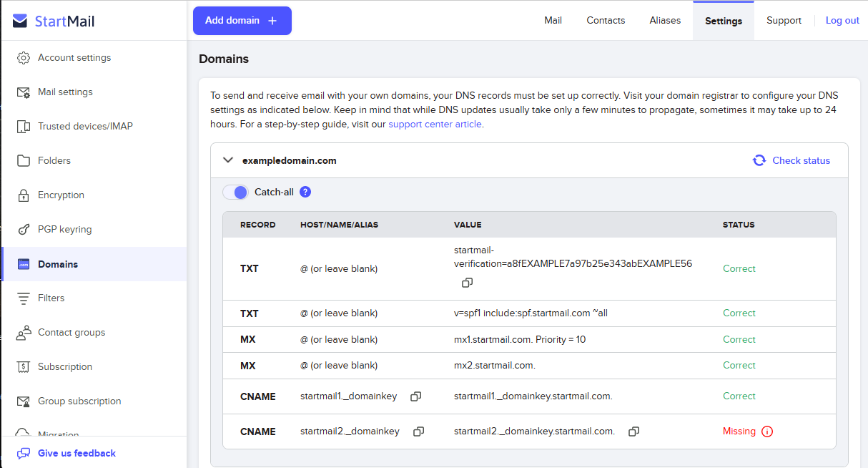Open Encryption in sidebar

(94, 195)
